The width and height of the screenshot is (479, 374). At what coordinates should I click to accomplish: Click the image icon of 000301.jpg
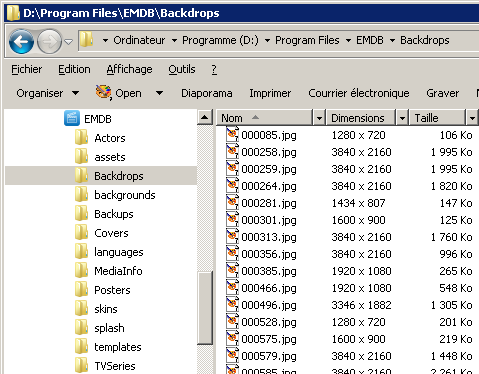coord(232,220)
